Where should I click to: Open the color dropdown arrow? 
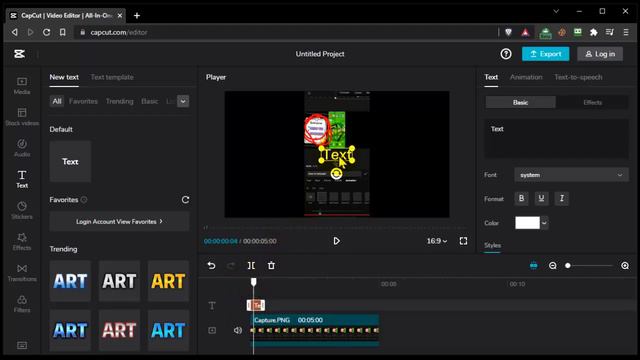544,223
